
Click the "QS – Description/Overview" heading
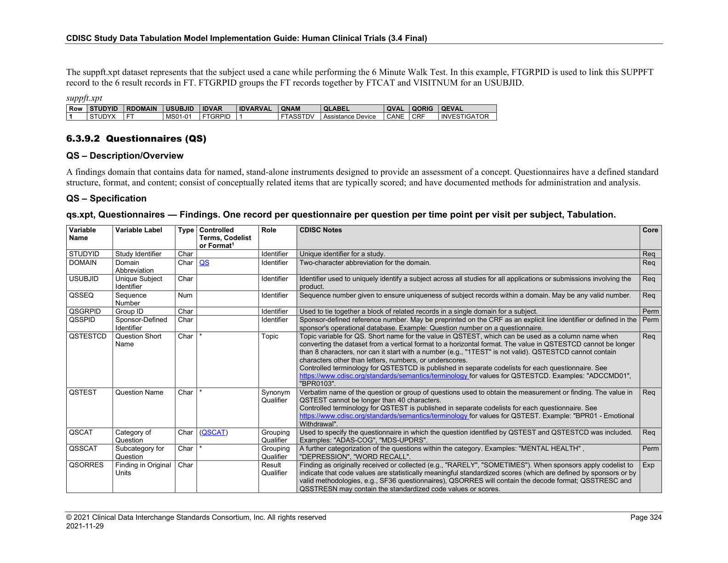pyautogui.click(x=125, y=155)
